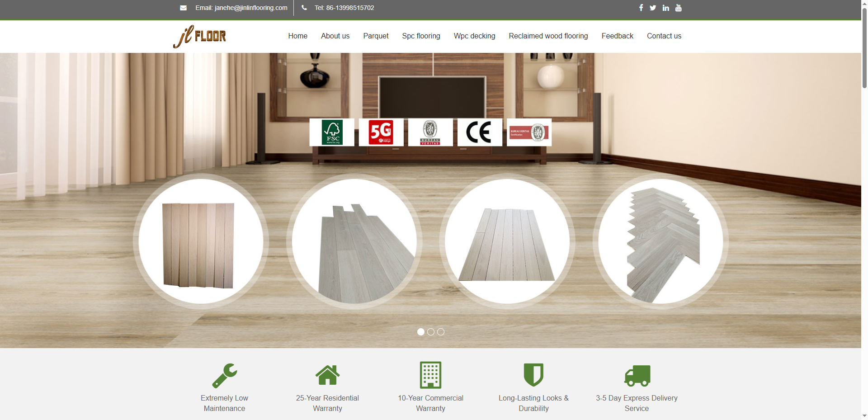Click the LinkedIn icon in header
The height and width of the screenshot is (420, 868).
tap(665, 8)
